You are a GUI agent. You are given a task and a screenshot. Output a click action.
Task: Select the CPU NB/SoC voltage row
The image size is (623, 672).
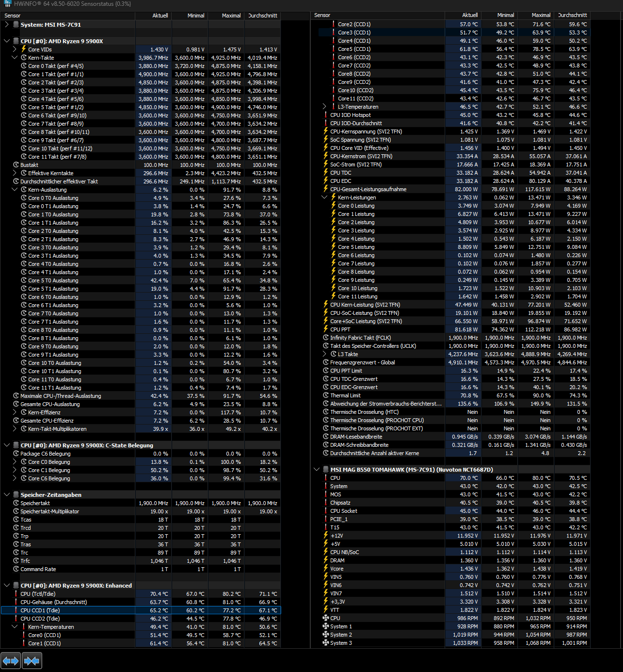pyautogui.click(x=451, y=552)
